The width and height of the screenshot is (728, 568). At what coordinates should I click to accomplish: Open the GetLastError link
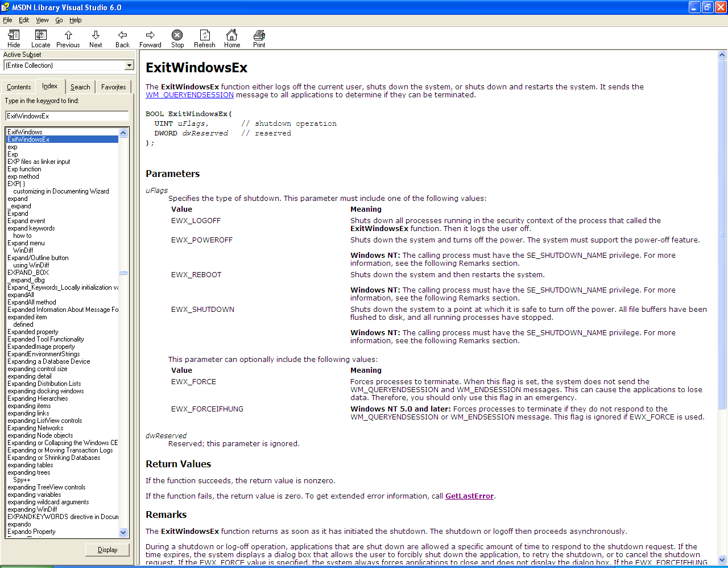pyautogui.click(x=469, y=496)
